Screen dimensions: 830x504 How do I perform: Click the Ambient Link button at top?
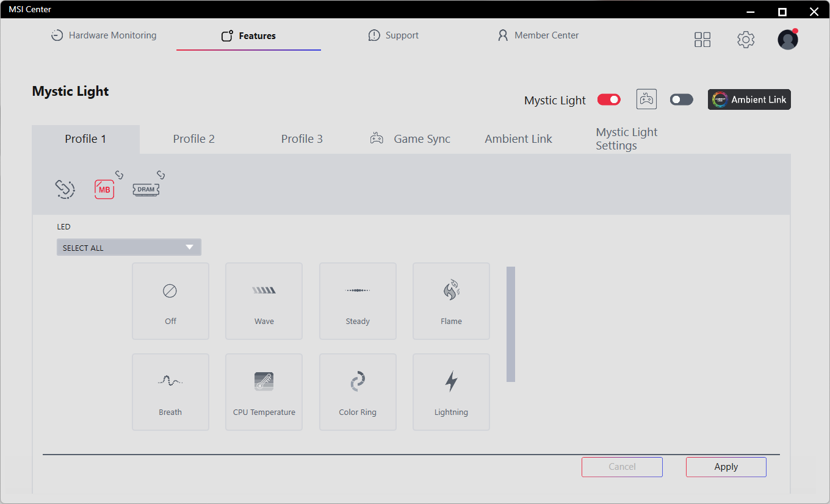[749, 99]
